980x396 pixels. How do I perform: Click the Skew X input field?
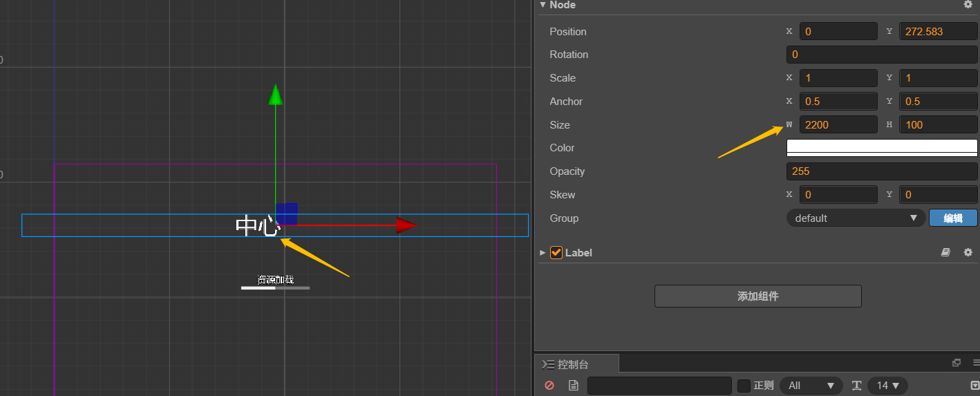coord(838,195)
